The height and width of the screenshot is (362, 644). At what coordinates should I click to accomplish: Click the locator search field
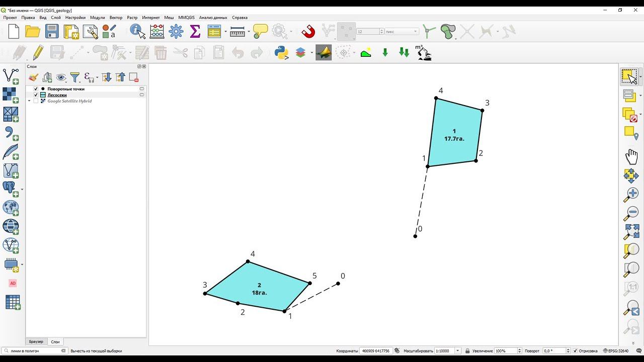click(x=35, y=351)
